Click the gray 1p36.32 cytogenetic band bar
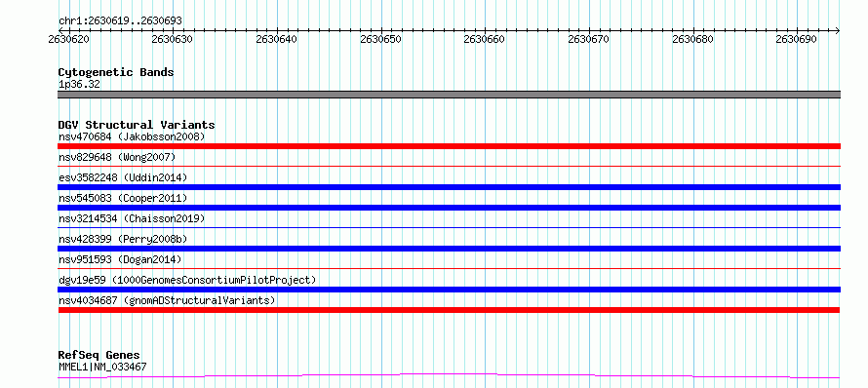The image size is (868, 388). pyautogui.click(x=449, y=95)
